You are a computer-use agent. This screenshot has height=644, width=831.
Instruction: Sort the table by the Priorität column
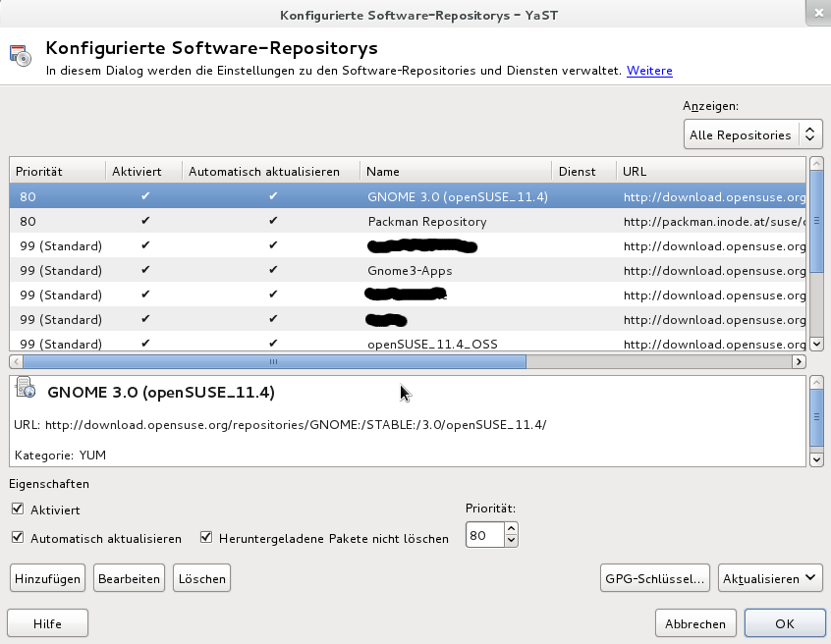pyautogui.click(x=57, y=171)
